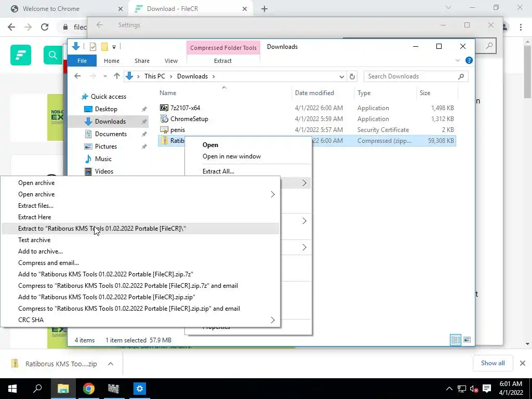The image size is (532, 399).
Task: Select Quick access in navigation pane
Action: [x=108, y=97]
